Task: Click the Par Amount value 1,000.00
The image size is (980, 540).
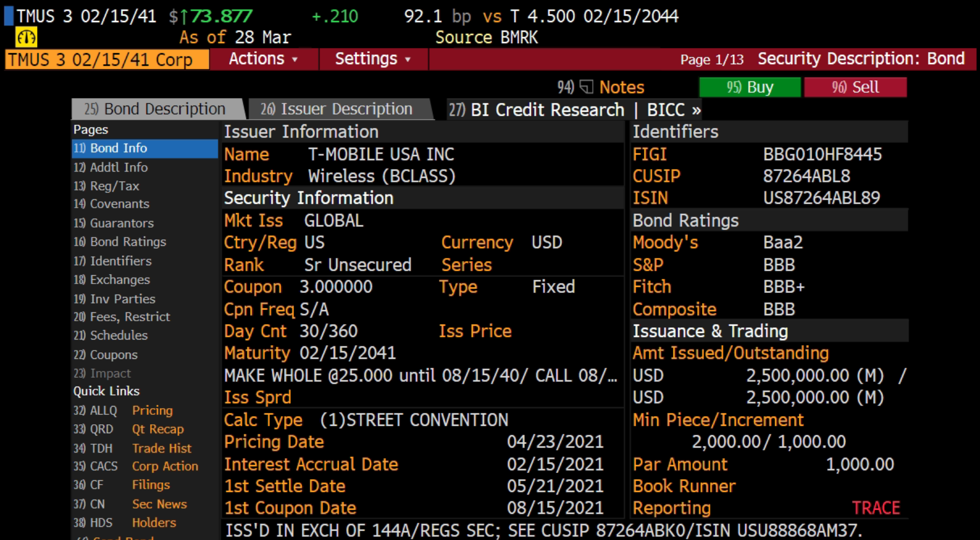Action: tap(860, 464)
